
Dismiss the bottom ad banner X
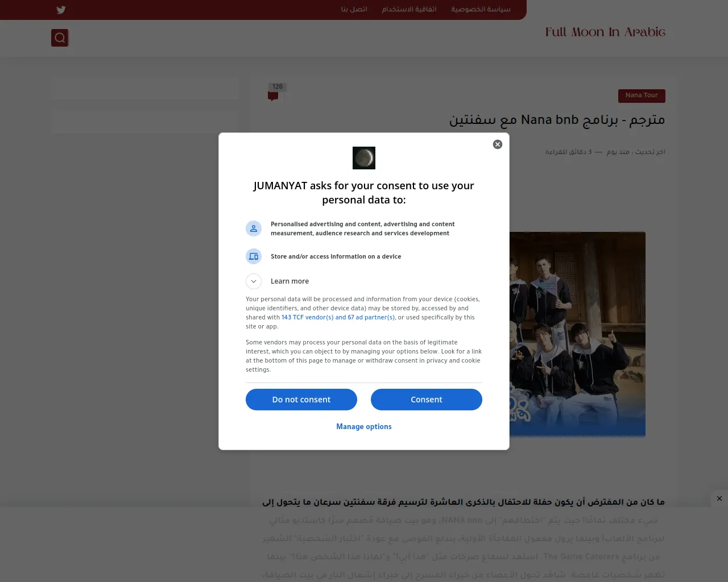[719, 498]
